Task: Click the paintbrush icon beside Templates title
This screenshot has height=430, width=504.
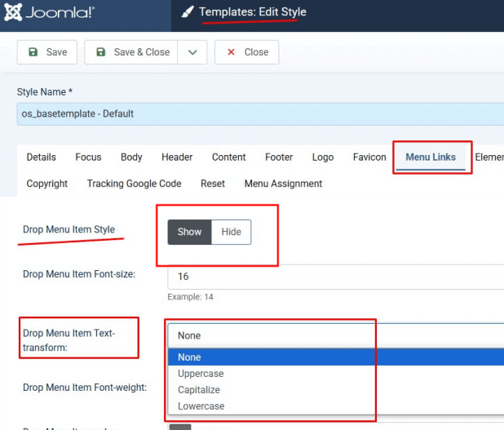Action: pyautogui.click(x=188, y=12)
